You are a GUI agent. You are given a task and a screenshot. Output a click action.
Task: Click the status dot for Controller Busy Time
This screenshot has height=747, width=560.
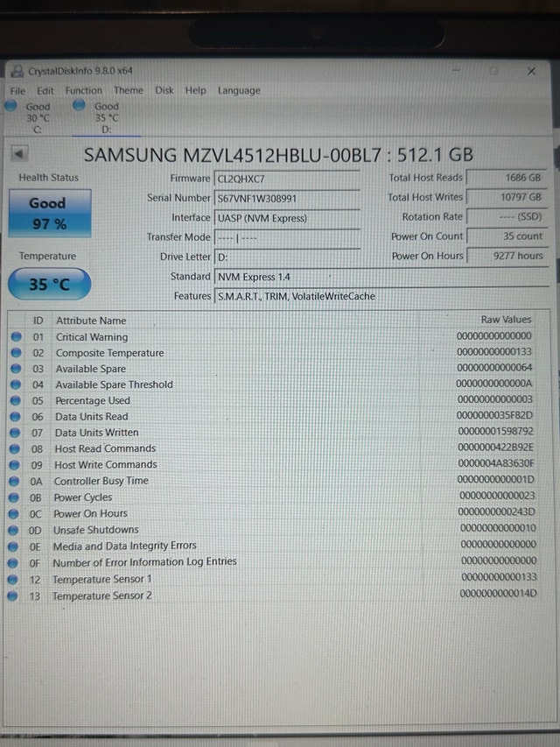[15, 482]
